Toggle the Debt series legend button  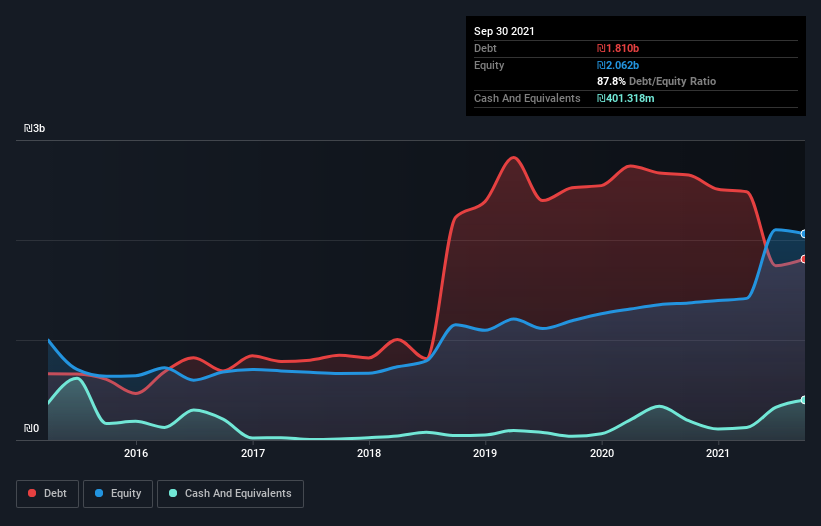point(48,494)
